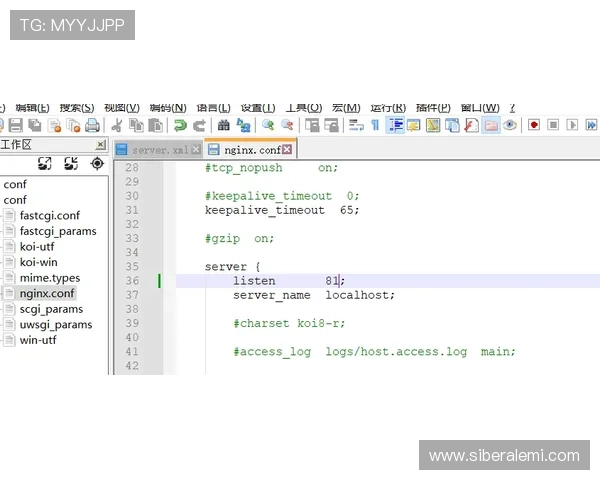Toggle show all characters pilcrow icon
Screen dimensions: 600x480
click(x=375, y=125)
